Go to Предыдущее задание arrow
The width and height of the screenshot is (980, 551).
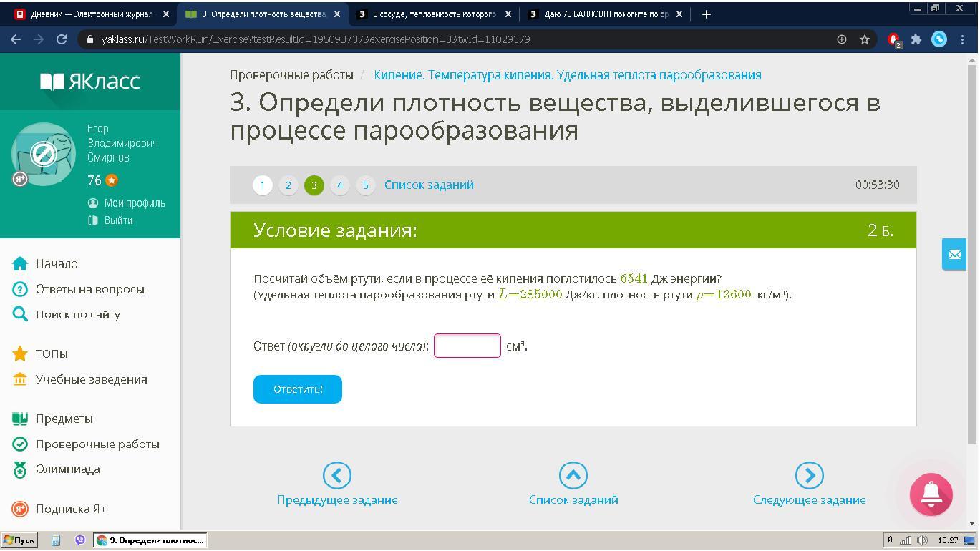[337, 475]
